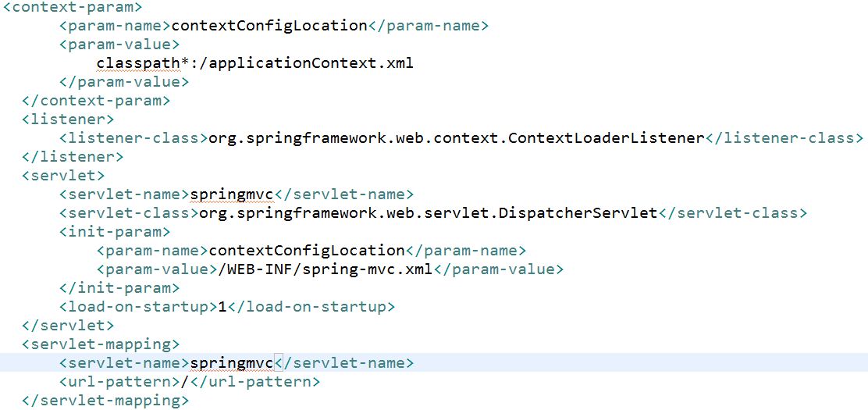The width and height of the screenshot is (868, 410).
Task: Click springmvc servlet-name inside the servlet block
Action: pyautogui.click(x=232, y=194)
